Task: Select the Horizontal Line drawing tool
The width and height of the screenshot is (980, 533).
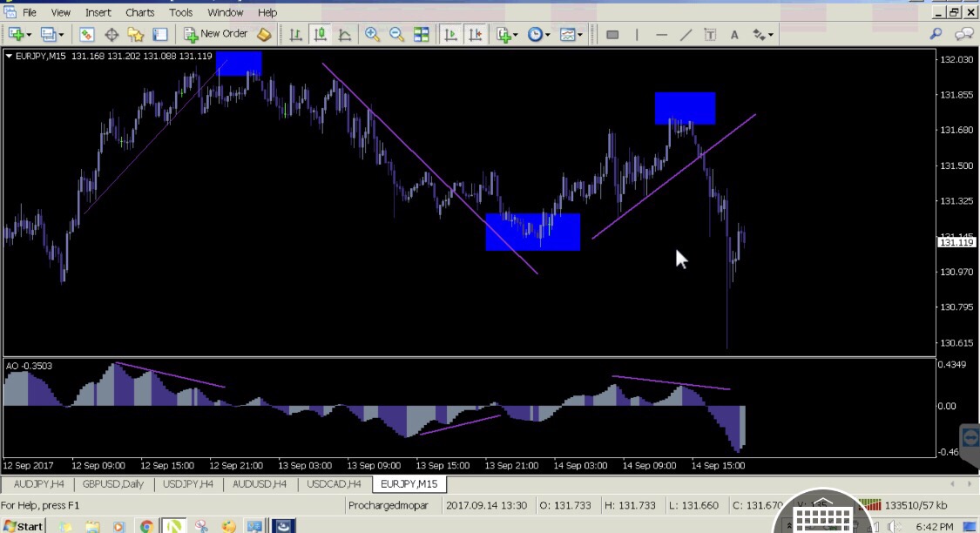Action: click(661, 34)
